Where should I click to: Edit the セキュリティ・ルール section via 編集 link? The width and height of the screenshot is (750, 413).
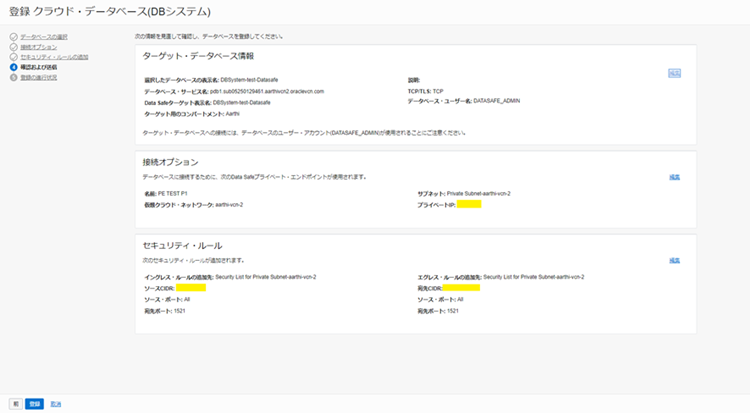point(674,260)
